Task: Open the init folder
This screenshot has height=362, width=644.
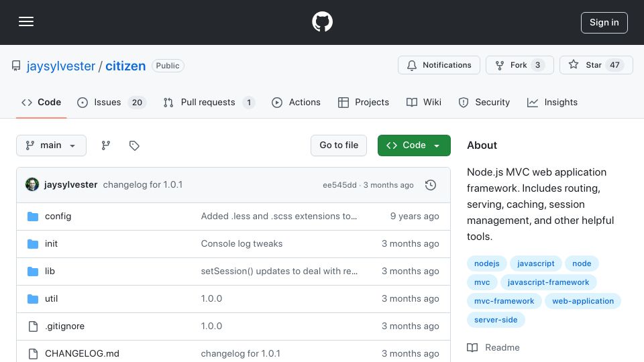Action: click(52, 244)
